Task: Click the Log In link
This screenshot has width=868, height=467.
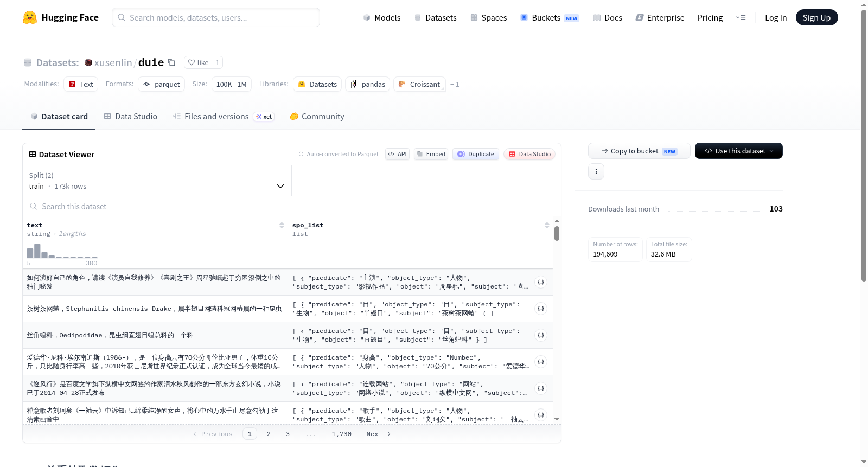Action: click(776, 17)
